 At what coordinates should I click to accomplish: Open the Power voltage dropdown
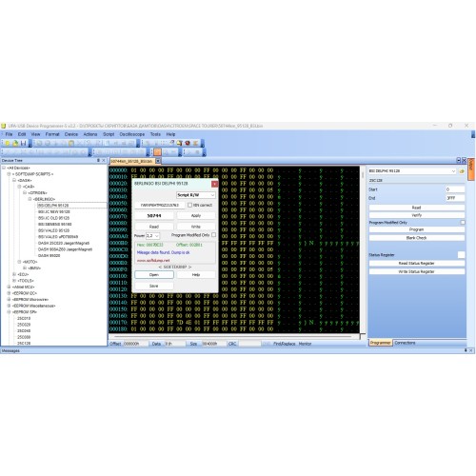click(x=152, y=236)
